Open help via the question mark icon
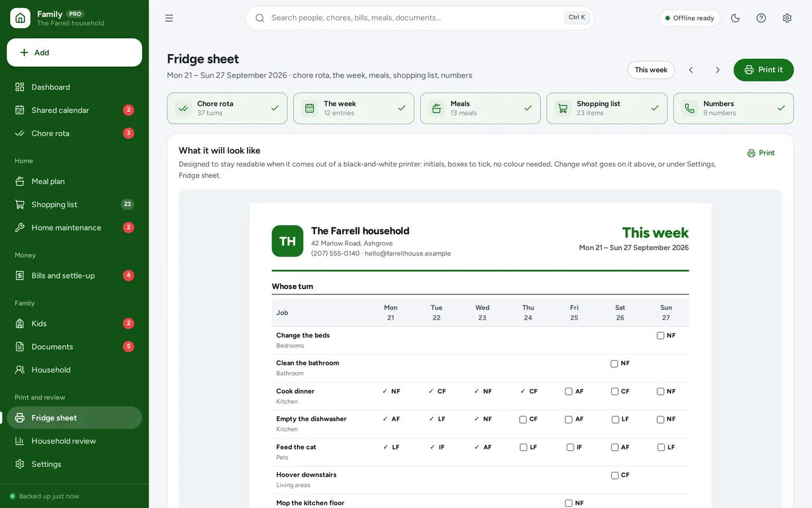This screenshot has width=812, height=508. (x=761, y=18)
